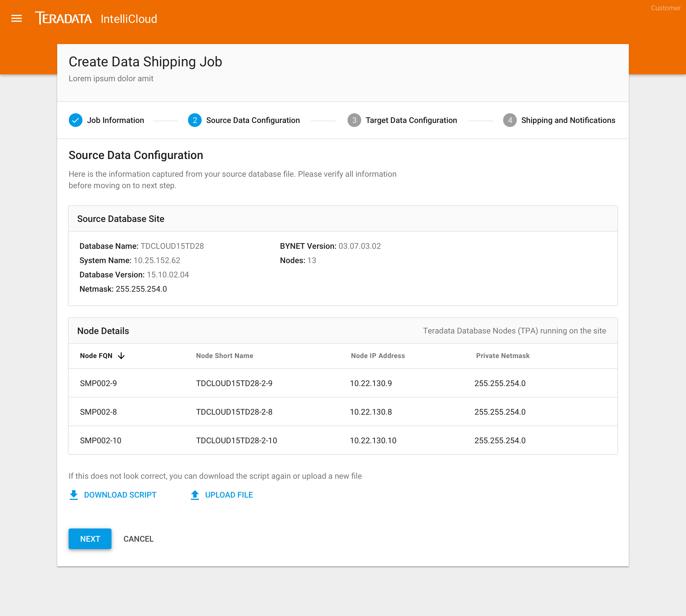Viewport: 686px width, 616px height.
Task: Select the SMP002-9 cell
Action: pyautogui.click(x=98, y=383)
